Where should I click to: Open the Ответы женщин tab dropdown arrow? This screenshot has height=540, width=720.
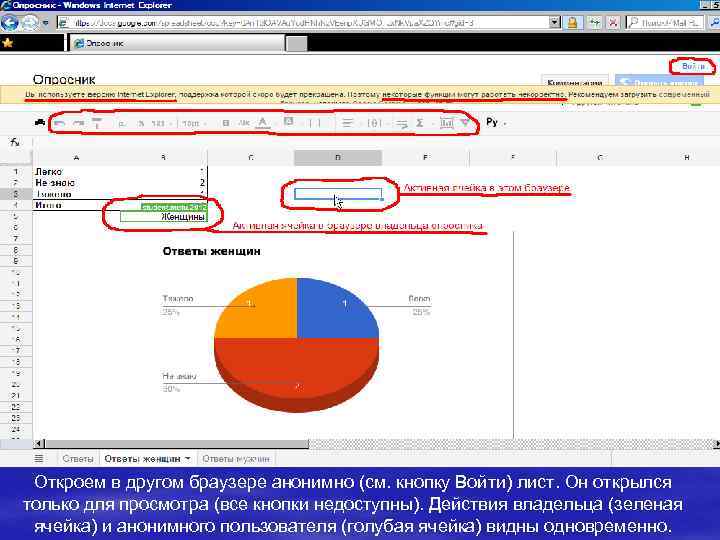tap(188, 458)
